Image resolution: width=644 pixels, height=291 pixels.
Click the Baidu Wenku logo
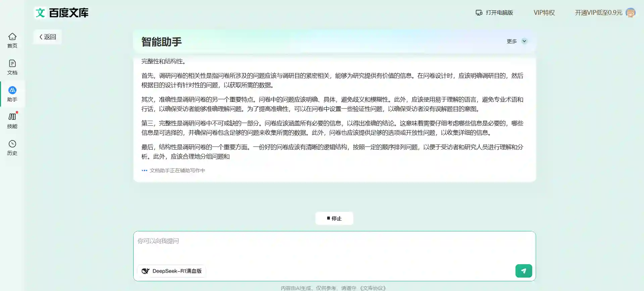pyautogui.click(x=62, y=13)
